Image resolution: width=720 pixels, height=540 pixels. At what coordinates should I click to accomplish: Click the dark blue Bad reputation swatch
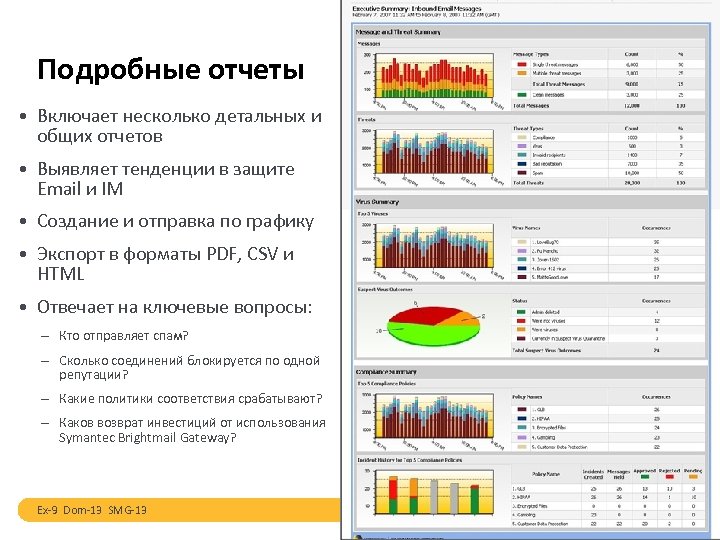pos(522,164)
